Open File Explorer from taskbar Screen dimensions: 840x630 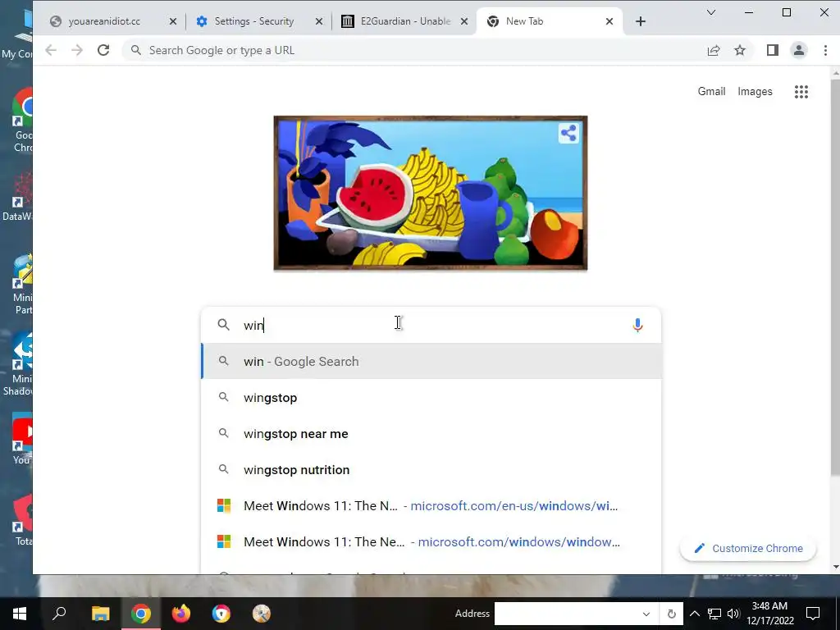click(x=100, y=614)
